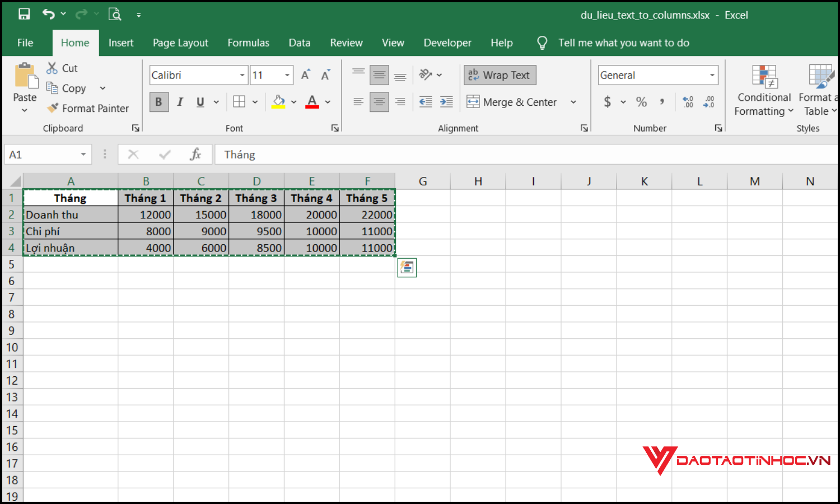
Task: Click Tell me what you want to do
Action: coord(624,43)
